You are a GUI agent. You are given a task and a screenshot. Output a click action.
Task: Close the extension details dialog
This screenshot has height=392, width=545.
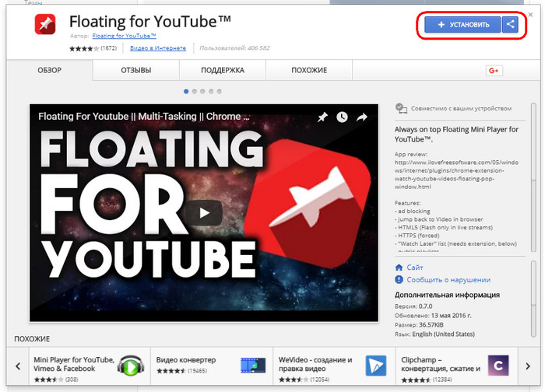pos(530,15)
